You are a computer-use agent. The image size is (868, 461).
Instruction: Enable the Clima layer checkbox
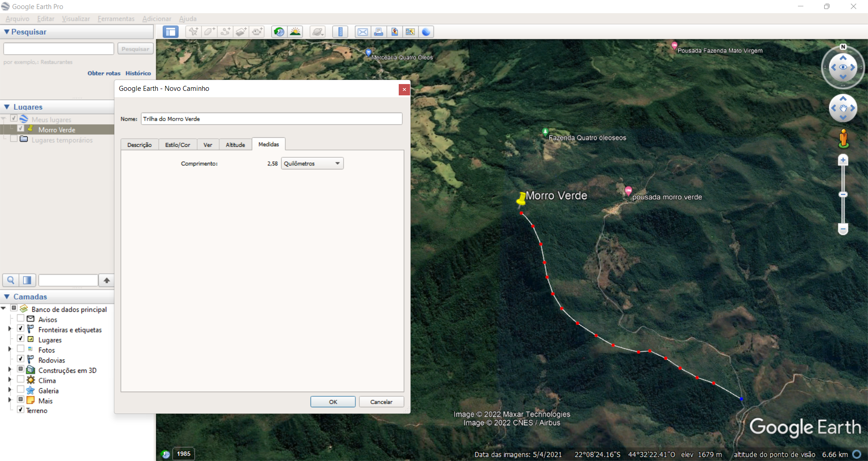[20, 379]
